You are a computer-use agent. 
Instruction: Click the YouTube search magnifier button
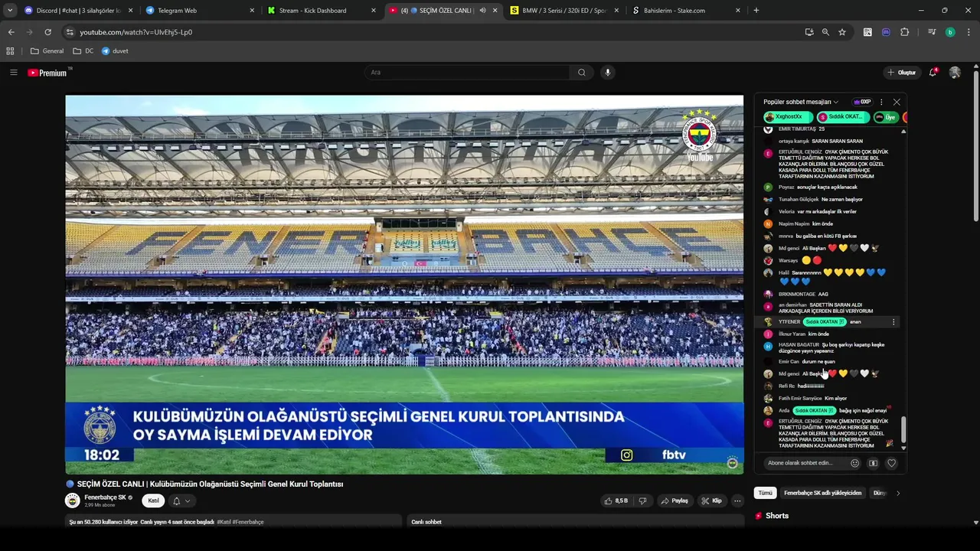[x=582, y=73]
